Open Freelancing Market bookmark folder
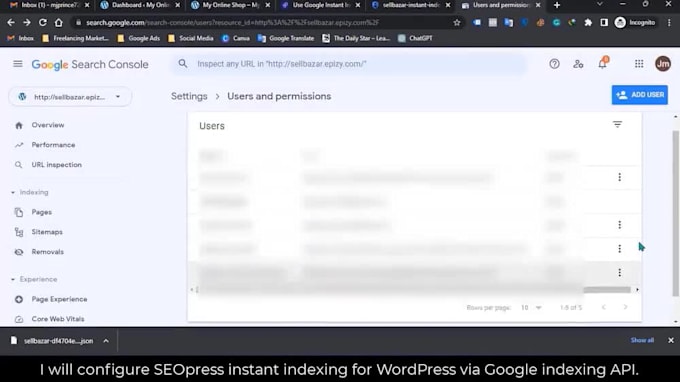 click(x=75, y=38)
